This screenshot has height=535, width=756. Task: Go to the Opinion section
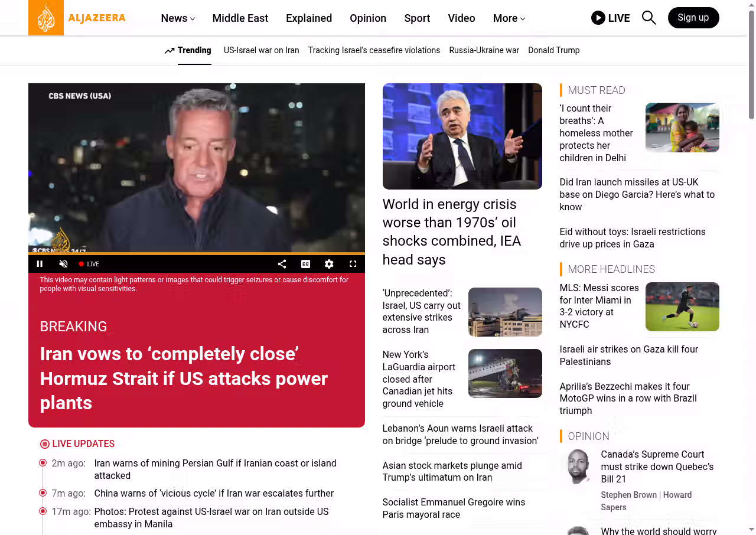click(x=368, y=18)
